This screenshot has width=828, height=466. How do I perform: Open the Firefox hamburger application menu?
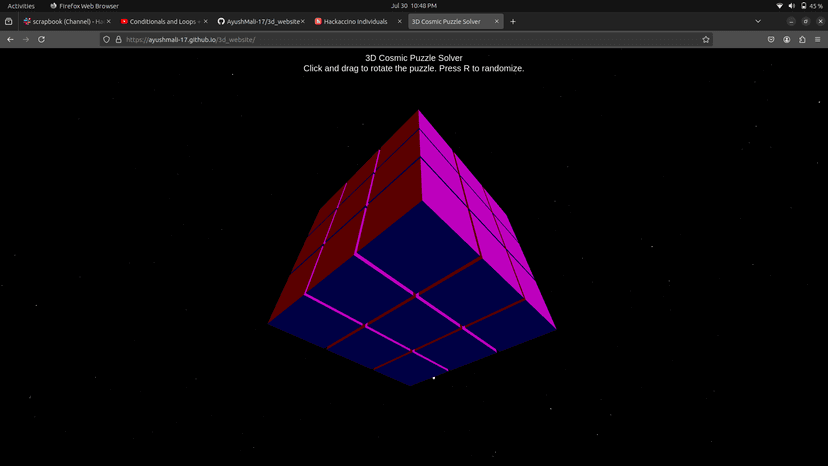pos(818,39)
